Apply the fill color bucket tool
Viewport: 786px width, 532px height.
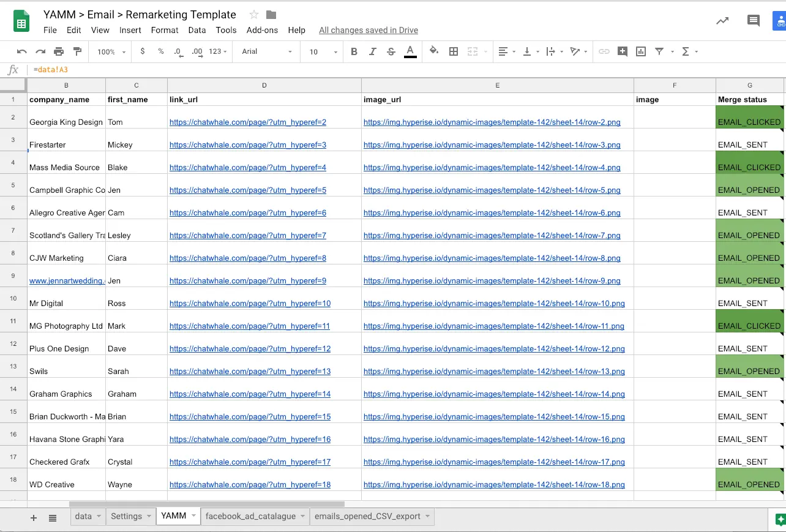coord(434,51)
